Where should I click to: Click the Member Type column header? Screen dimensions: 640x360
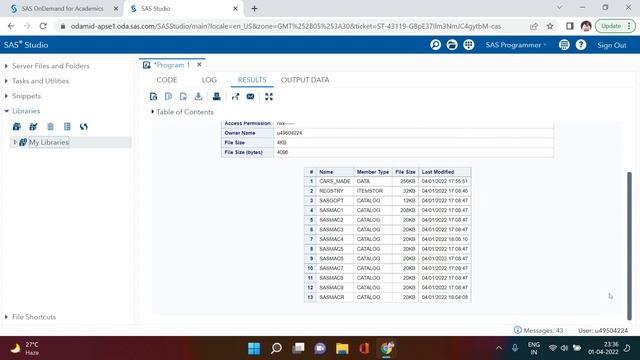tap(373, 172)
